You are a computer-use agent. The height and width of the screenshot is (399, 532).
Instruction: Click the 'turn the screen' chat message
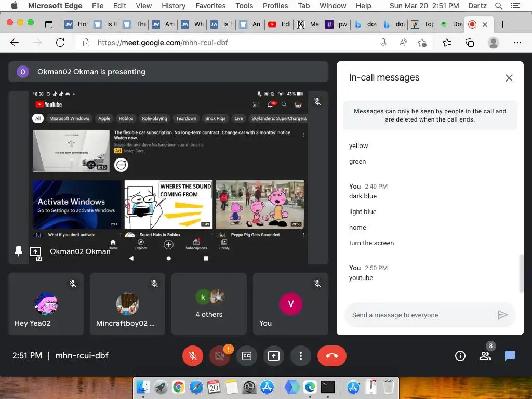pos(371,243)
